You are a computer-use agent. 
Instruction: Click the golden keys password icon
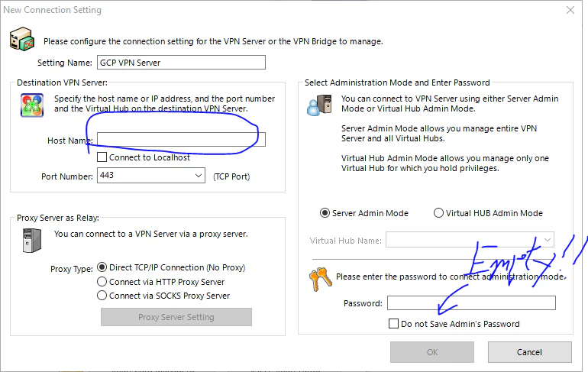click(x=320, y=279)
